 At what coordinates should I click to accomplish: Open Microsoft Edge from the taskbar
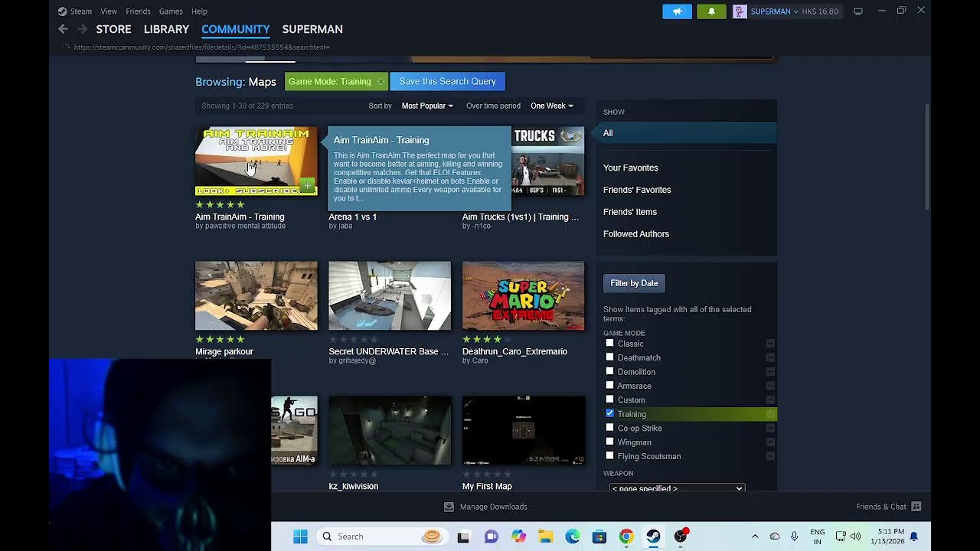[573, 536]
